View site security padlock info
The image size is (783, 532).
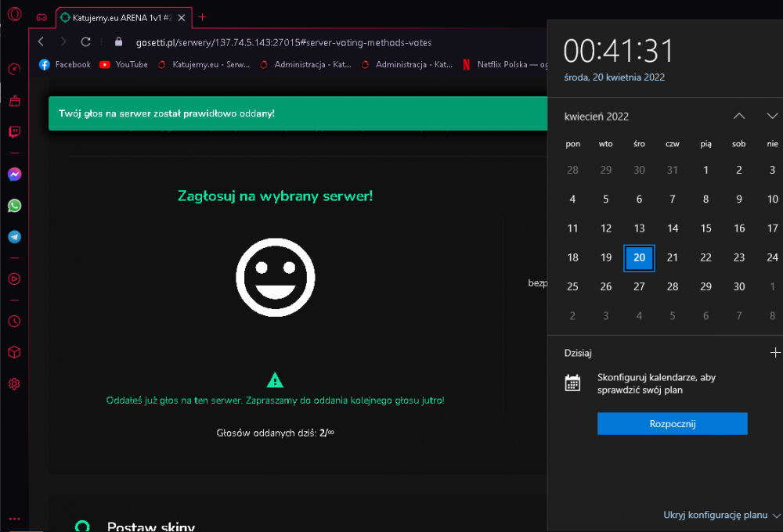coord(118,42)
